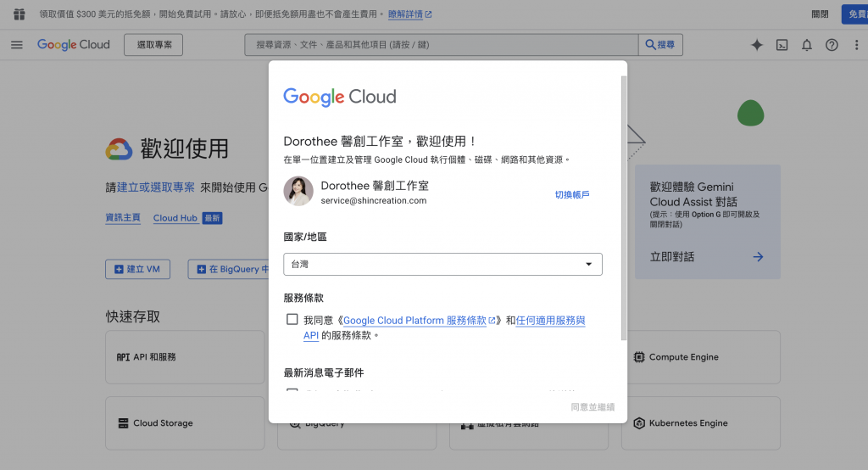Click 在 BigQuery 中 button
The width and height of the screenshot is (868, 470).
[228, 270]
